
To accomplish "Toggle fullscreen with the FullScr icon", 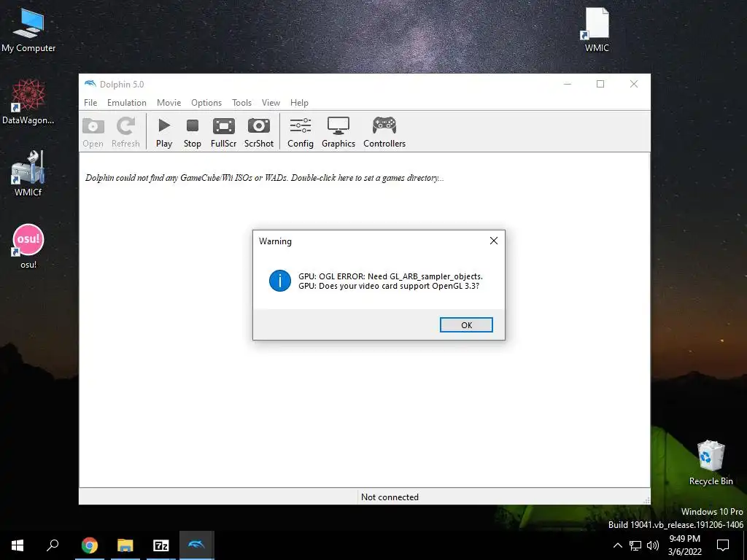I will pyautogui.click(x=223, y=133).
